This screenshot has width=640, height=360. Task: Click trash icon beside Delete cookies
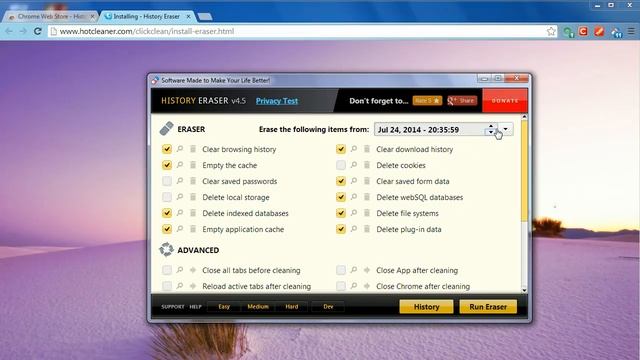[x=367, y=165]
